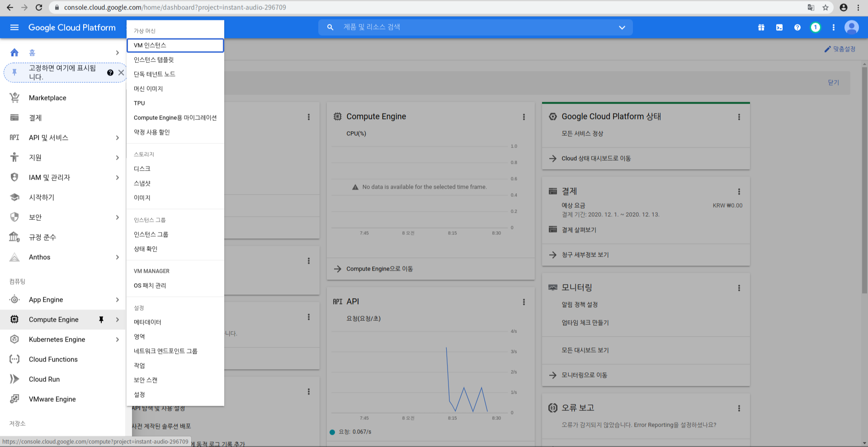868x447 pixels.
Task: Expand IAM 및 관리자 submenu chevron
Action: click(x=118, y=177)
